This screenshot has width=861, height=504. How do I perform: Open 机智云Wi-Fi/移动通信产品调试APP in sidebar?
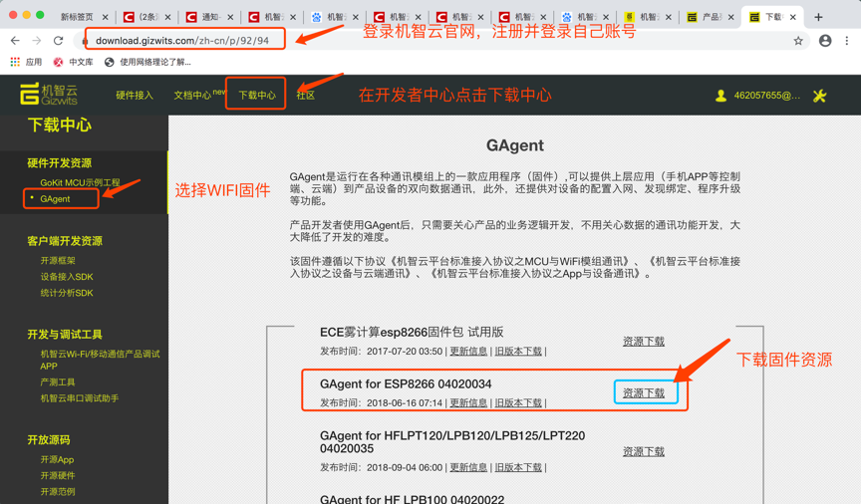(100, 360)
